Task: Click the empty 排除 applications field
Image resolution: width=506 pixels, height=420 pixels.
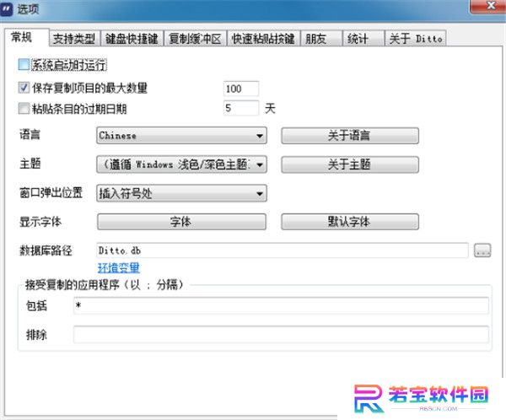Action: (x=281, y=334)
